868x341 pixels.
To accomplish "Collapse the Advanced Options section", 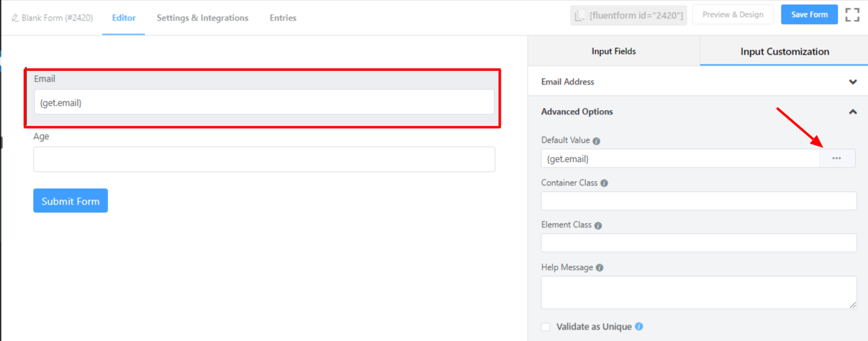I will tap(852, 112).
